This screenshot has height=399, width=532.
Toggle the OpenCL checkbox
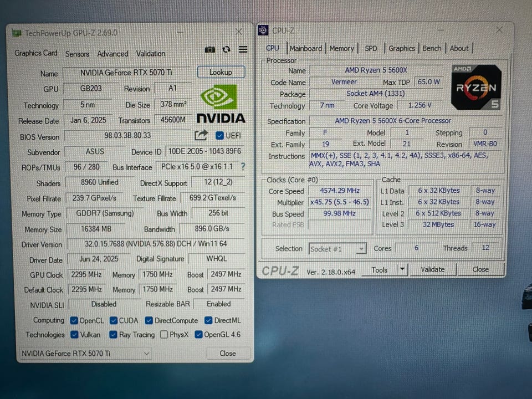click(x=74, y=321)
